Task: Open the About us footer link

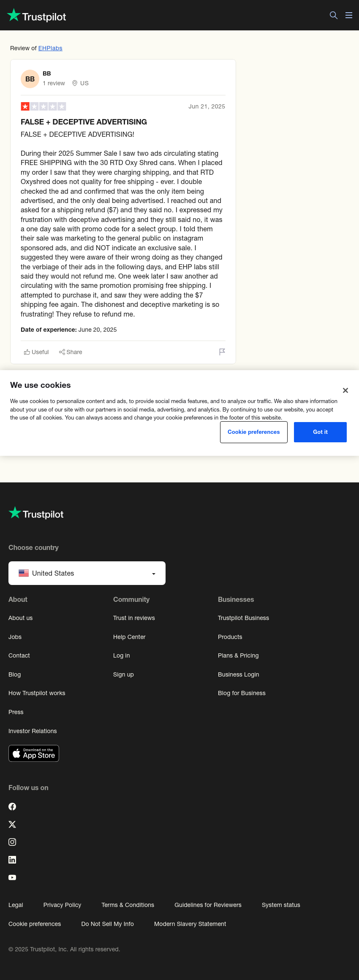Action: 20,618
